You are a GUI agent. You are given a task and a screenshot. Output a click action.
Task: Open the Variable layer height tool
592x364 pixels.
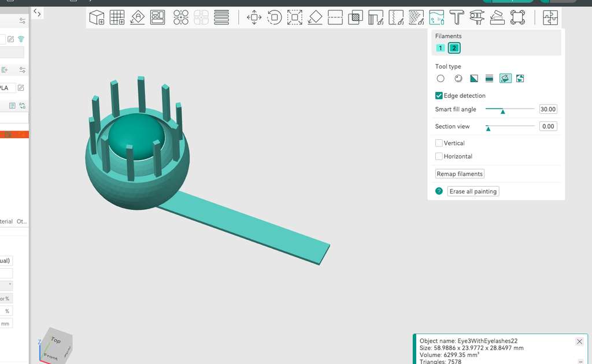pos(221,17)
